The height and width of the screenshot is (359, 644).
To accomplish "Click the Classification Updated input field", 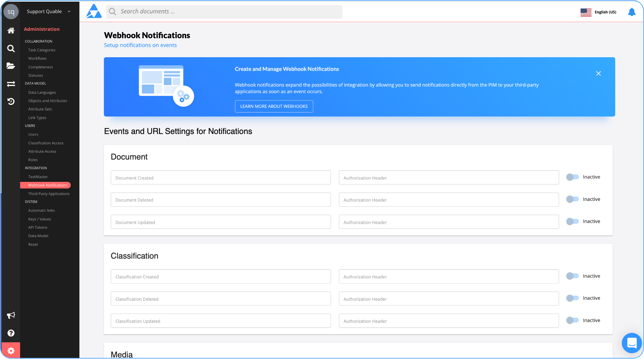I will (x=221, y=321).
